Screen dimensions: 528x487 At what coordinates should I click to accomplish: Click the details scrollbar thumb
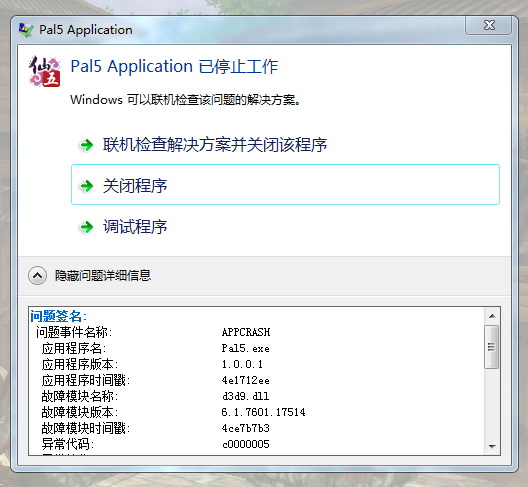point(492,347)
